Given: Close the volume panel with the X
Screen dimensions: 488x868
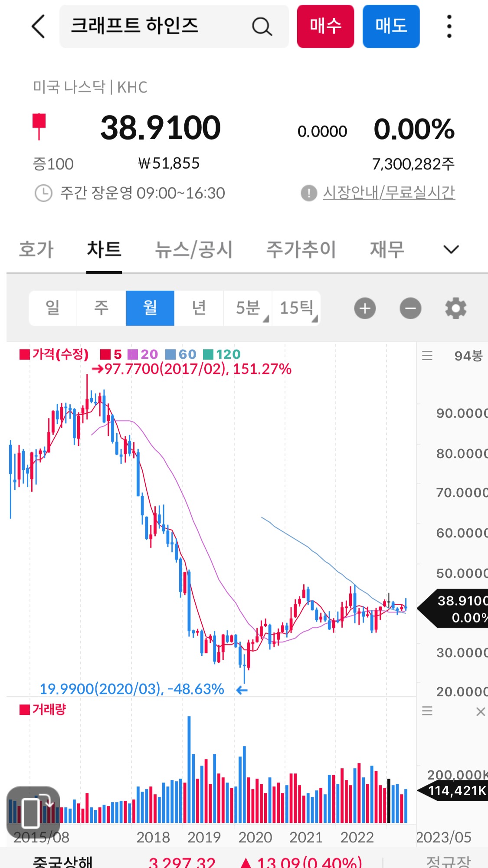Looking at the screenshot, I should (481, 711).
